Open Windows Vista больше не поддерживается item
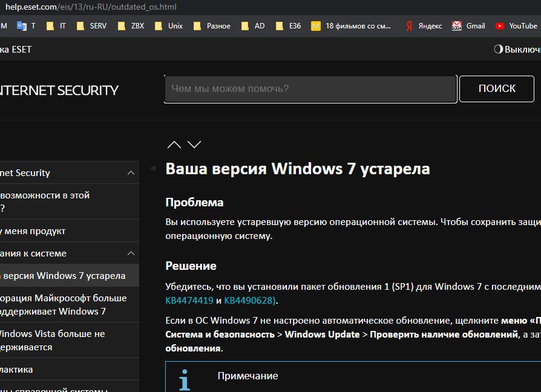Viewport: 541px width, 392px height. [x=70, y=341]
